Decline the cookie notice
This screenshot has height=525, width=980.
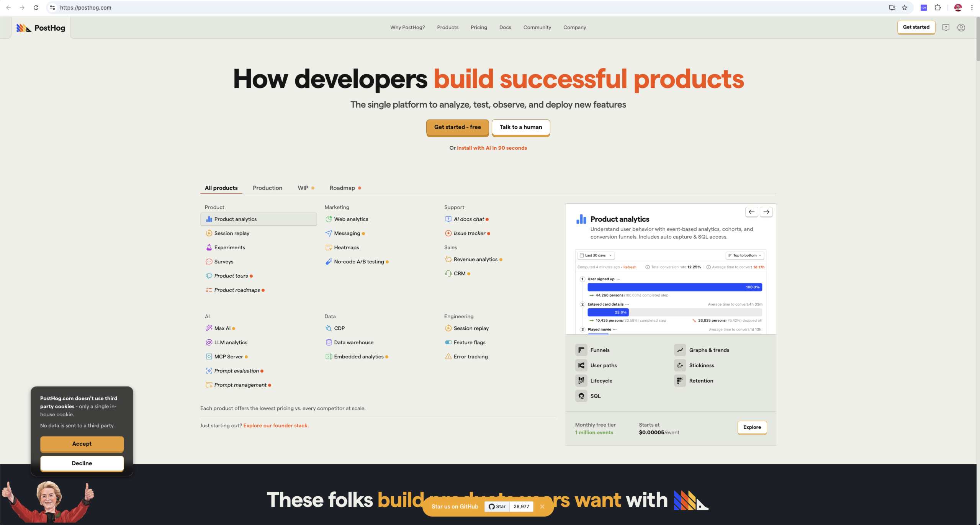pos(82,463)
